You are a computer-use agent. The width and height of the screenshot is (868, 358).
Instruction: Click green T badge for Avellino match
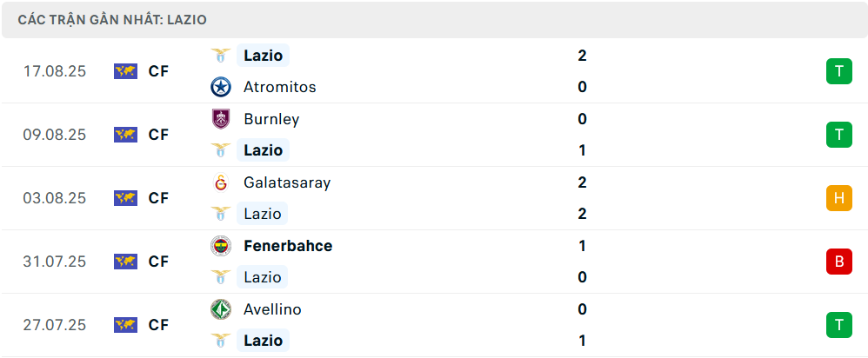838,325
